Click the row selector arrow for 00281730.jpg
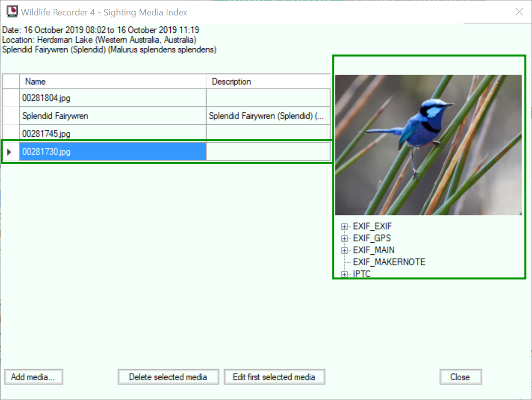The width and height of the screenshot is (532, 400). [11, 152]
